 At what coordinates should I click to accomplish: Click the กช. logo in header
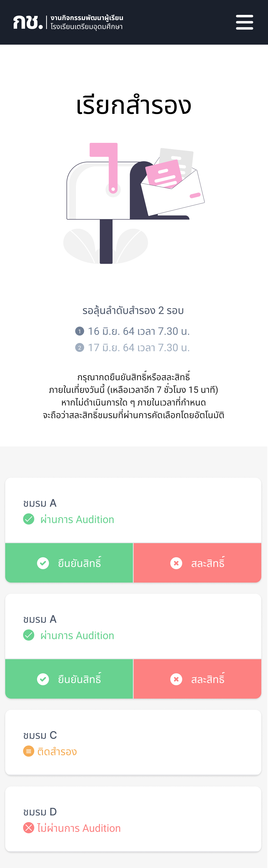tap(28, 22)
